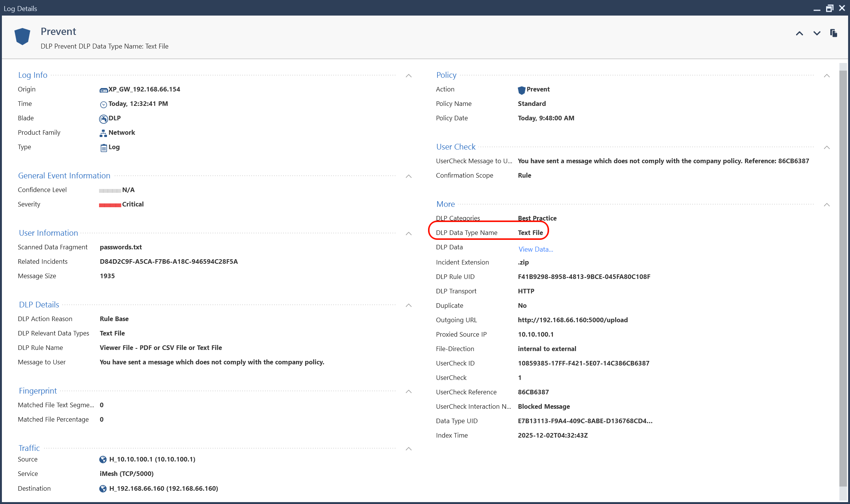850x504 pixels.
Task: Click the Log type document icon
Action: (103, 148)
